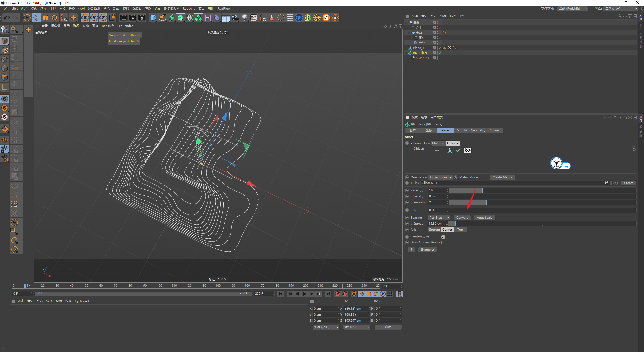The image size is (644, 352).
Task: Switch to the Geometry tab
Action: (x=477, y=130)
